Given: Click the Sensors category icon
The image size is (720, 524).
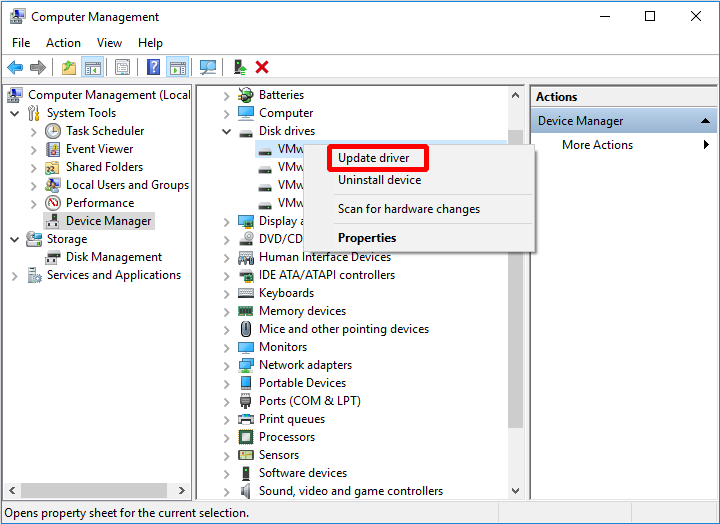Looking at the screenshot, I should coord(246,455).
